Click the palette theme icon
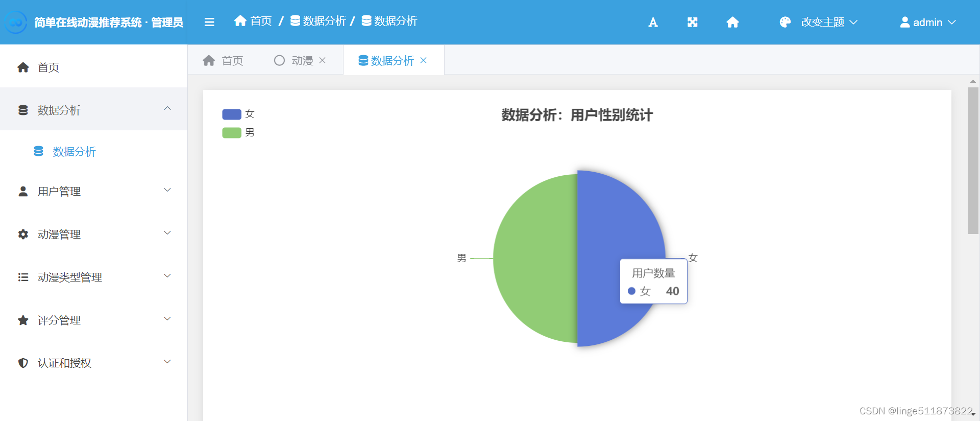Screen dimensions: 980x421 pyautogui.click(x=785, y=22)
